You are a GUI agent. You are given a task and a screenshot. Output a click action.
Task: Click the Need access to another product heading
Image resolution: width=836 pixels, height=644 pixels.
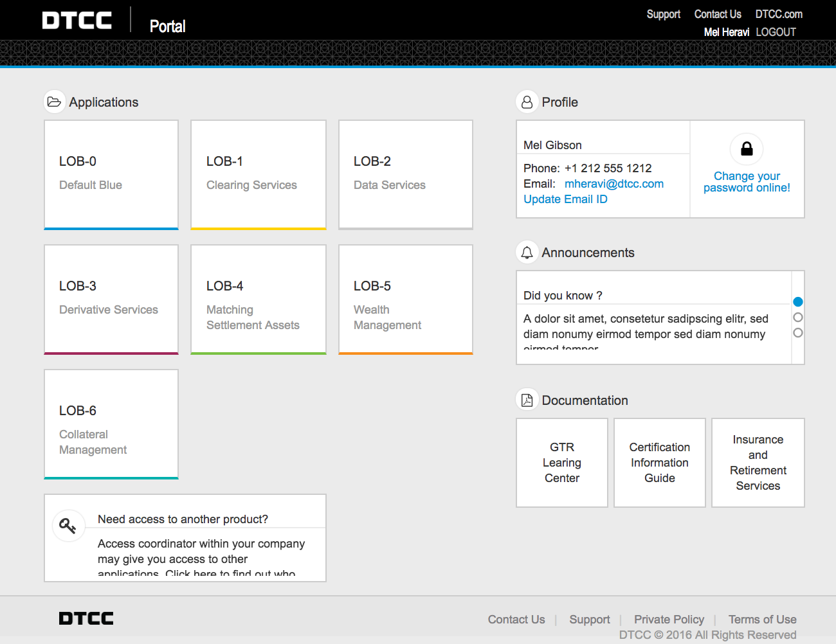click(183, 519)
